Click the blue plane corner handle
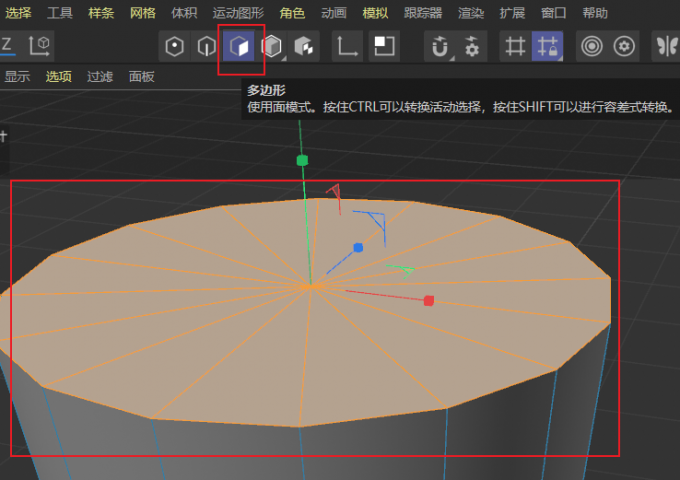 tap(376, 221)
